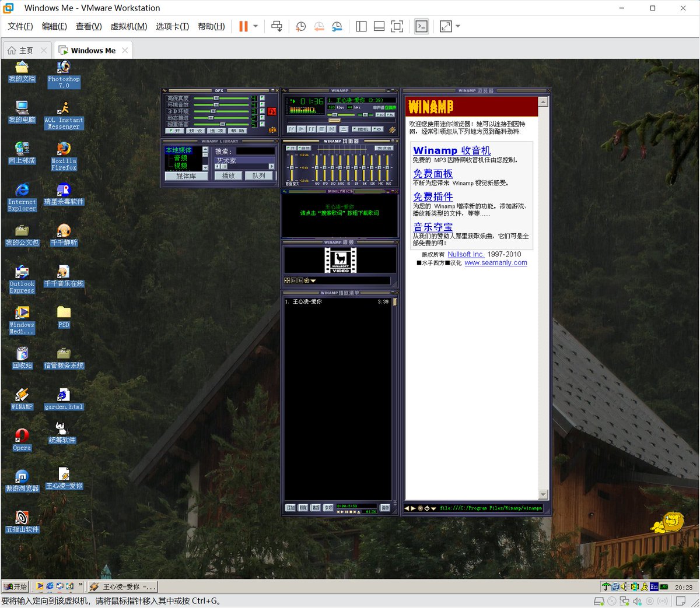
Task: Click the red headphones icon in DFX
Action: tap(272, 111)
